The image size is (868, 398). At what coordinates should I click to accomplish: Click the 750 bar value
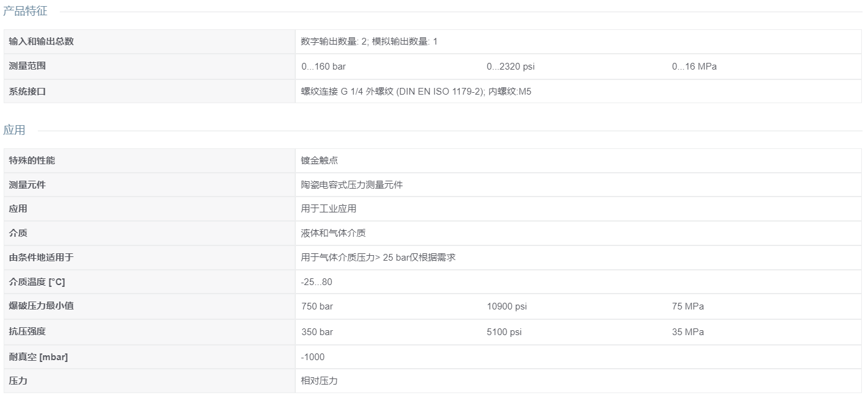coord(317,306)
